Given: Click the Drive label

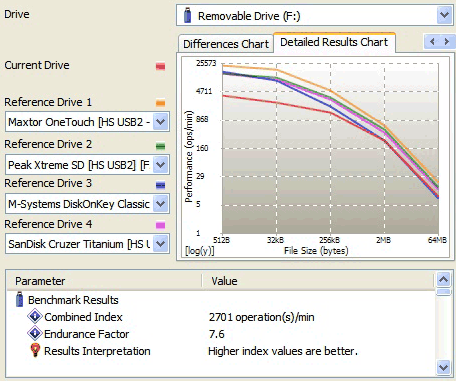Looking at the screenshot, I should click(17, 14).
